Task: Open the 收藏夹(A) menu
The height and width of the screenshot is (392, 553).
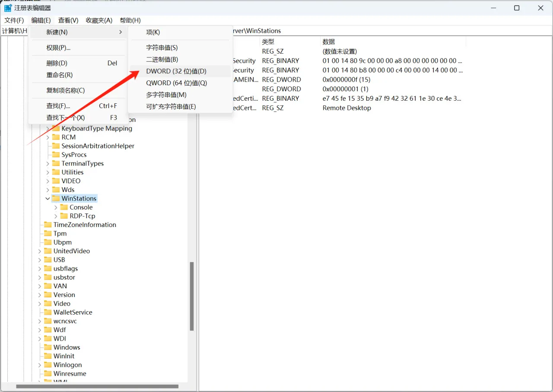Action: 99,20
